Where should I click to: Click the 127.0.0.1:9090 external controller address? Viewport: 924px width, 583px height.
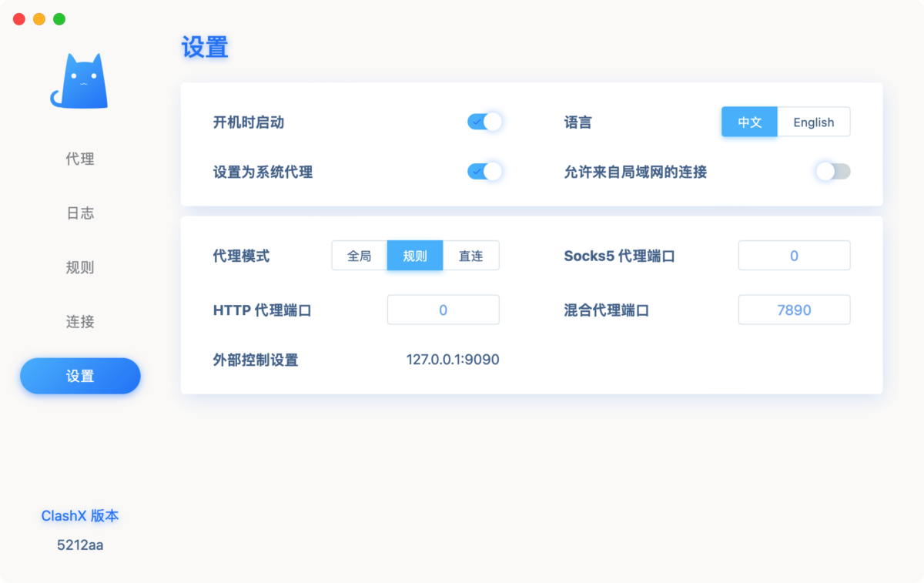(453, 360)
